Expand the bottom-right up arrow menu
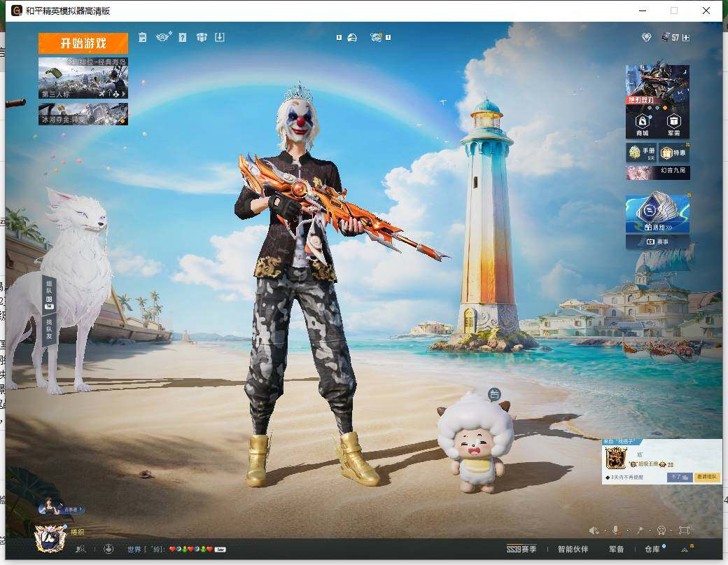This screenshot has width=728, height=565. click(685, 550)
